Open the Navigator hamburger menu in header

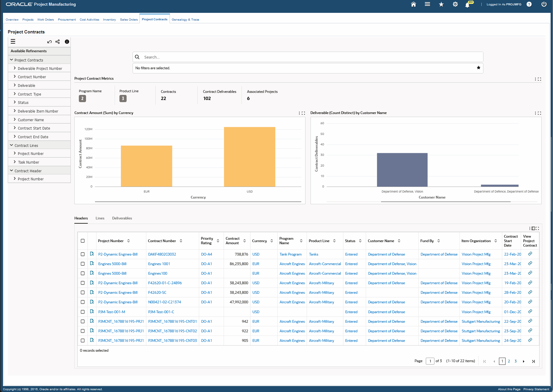pyautogui.click(x=427, y=4)
